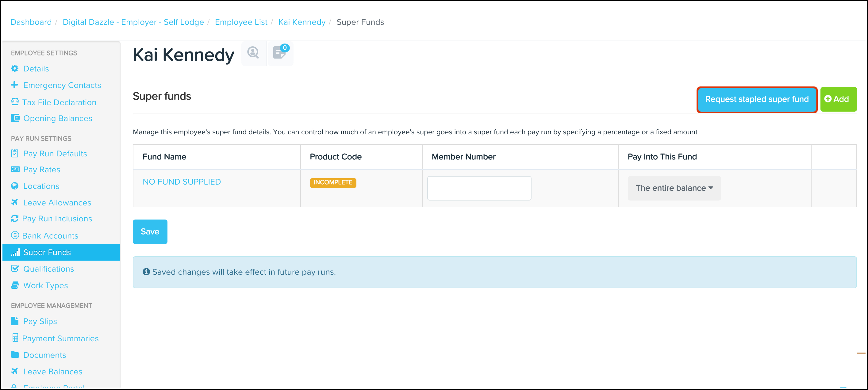The image size is (868, 390).
Task: Go to Pay Rates settings
Action: pos(41,170)
